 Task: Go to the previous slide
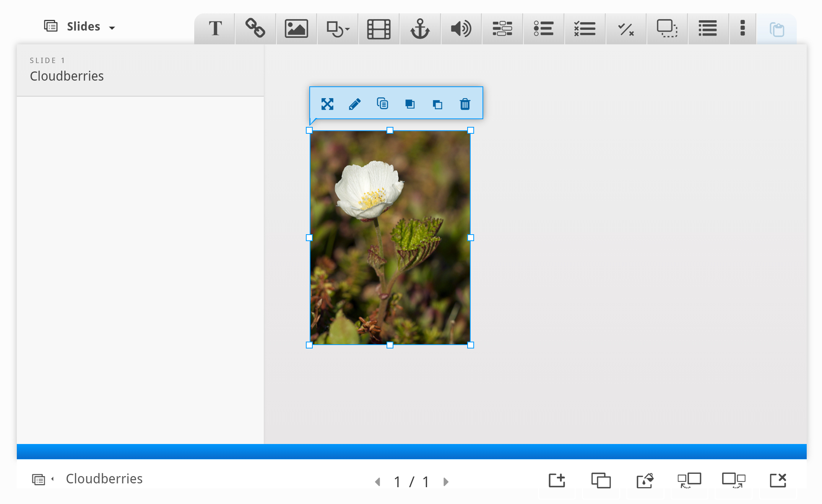[378, 482]
